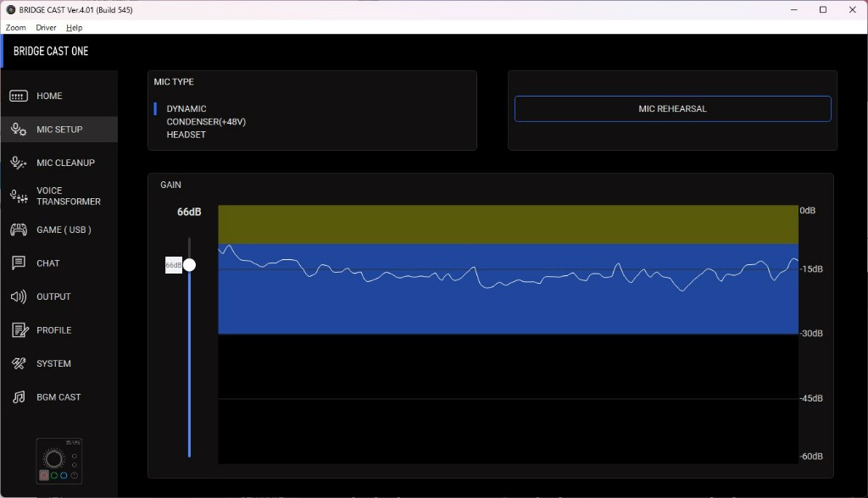Click the BGM Cast music note icon

[19, 397]
